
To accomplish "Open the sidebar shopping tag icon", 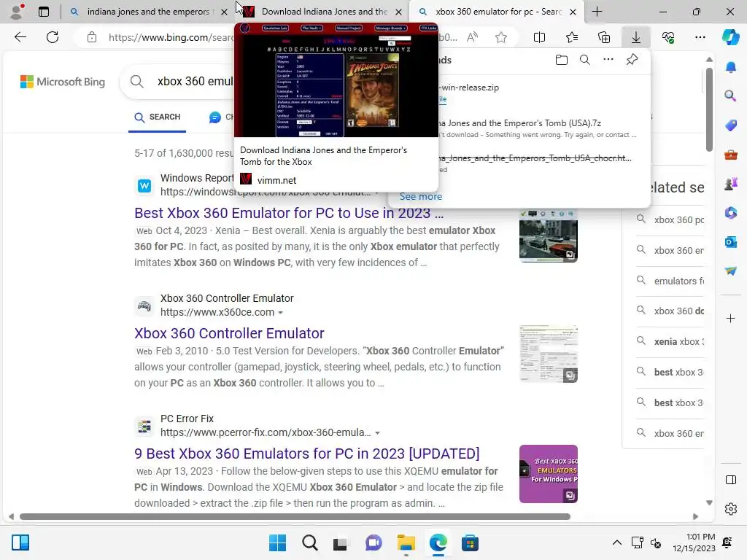I will click(730, 125).
